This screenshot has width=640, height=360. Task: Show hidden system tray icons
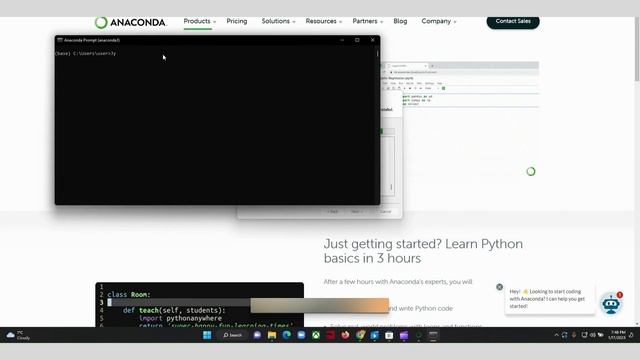tap(556, 335)
